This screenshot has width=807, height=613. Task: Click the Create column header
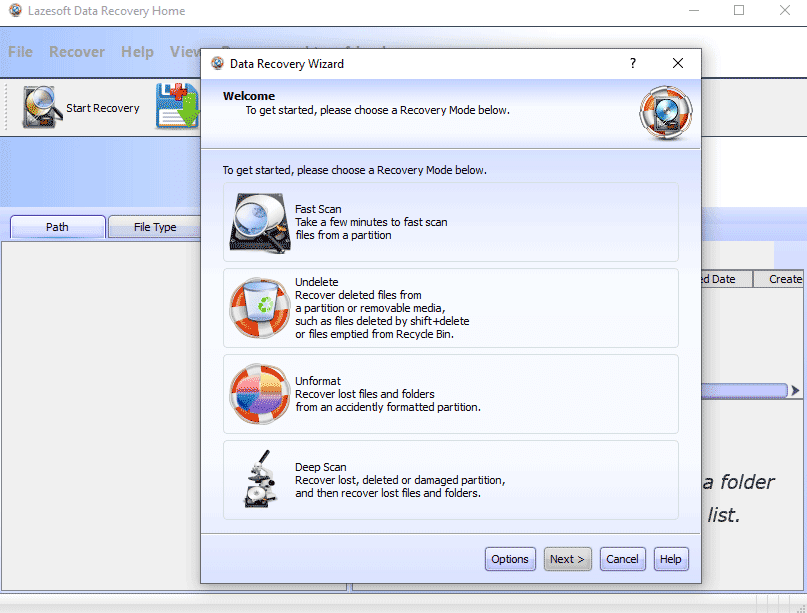pyautogui.click(x=780, y=279)
